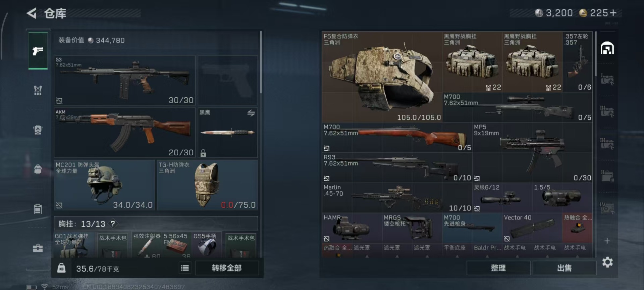Screen dimensions: 644x290
Task: Click the 出售 sell button
Action: tap(564, 268)
